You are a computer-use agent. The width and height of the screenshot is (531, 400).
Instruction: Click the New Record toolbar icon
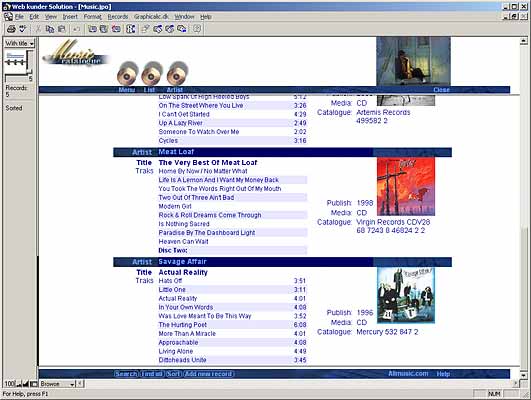(x=92, y=29)
